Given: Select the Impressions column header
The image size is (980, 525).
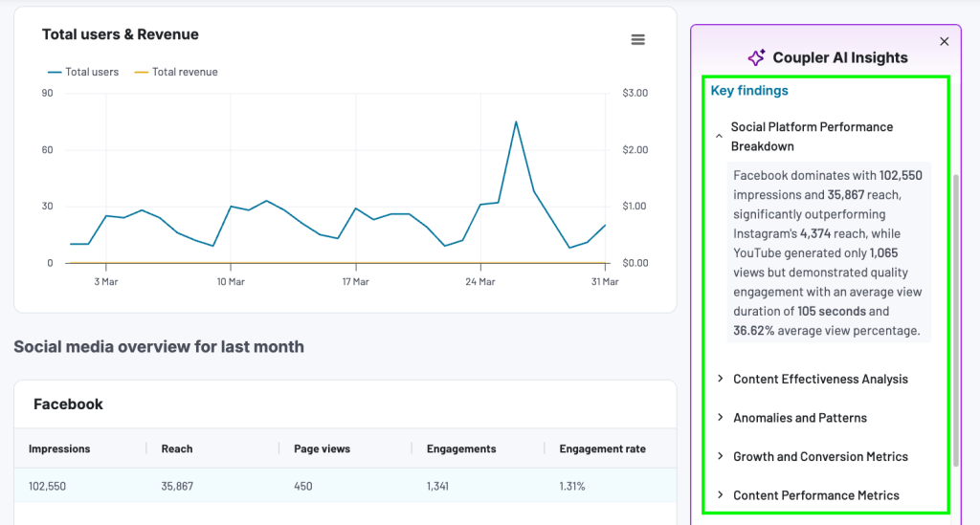Looking at the screenshot, I should pyautogui.click(x=59, y=448).
